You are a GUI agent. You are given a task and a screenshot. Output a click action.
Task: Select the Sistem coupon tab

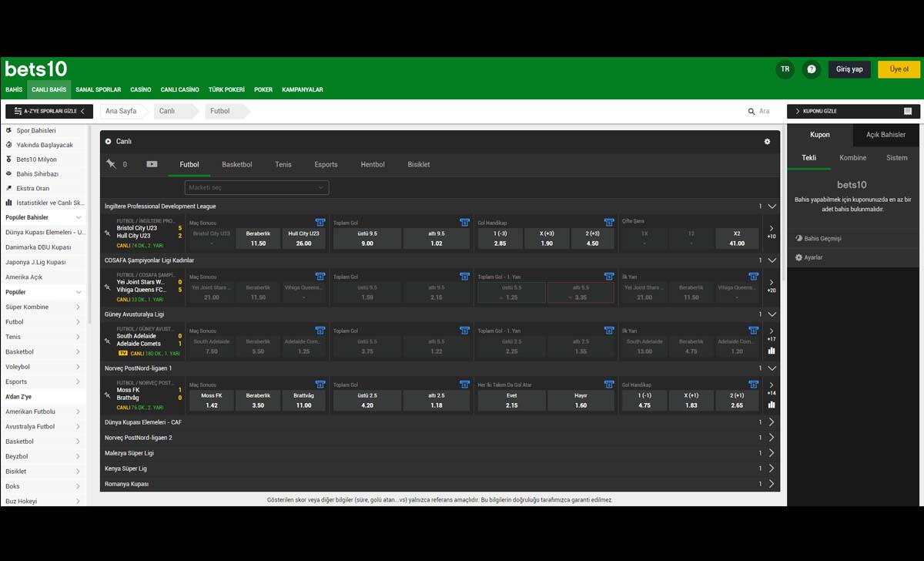[x=897, y=158]
